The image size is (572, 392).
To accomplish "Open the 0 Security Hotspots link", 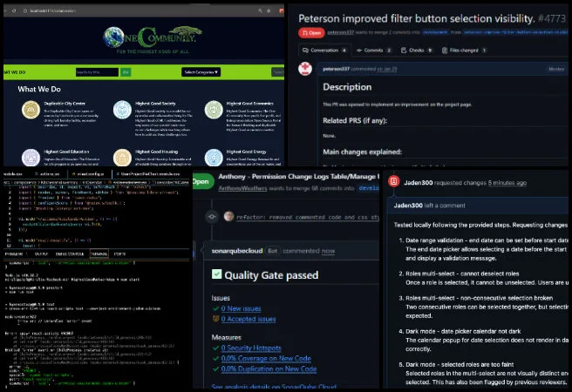I will coord(251,348).
